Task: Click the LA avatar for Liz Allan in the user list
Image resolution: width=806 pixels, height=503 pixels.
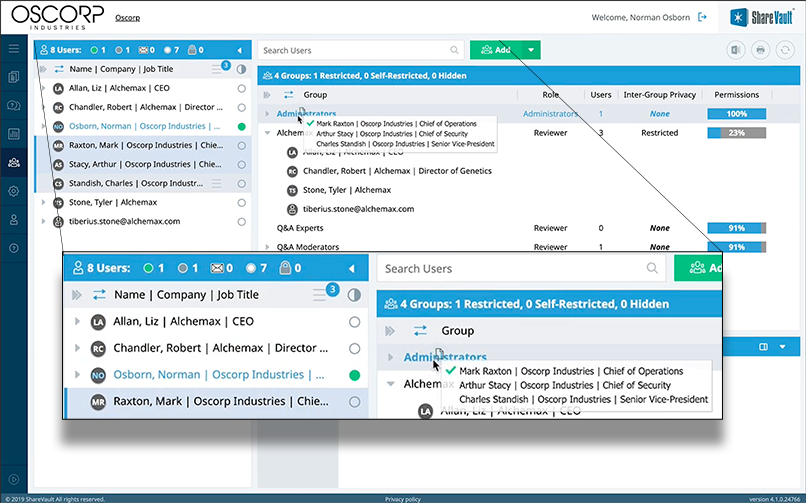Action: click(x=59, y=88)
